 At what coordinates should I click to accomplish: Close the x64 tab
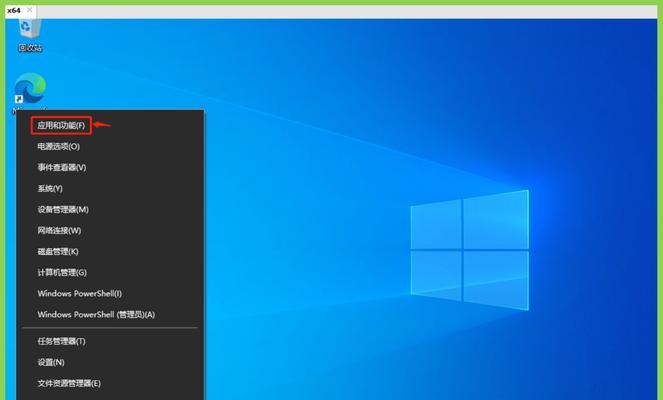(x=30, y=10)
